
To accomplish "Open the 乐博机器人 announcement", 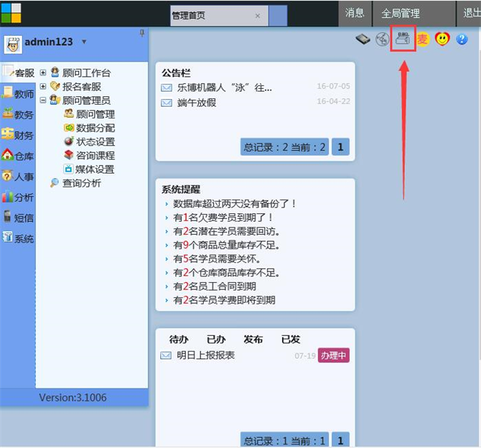I will pos(224,88).
